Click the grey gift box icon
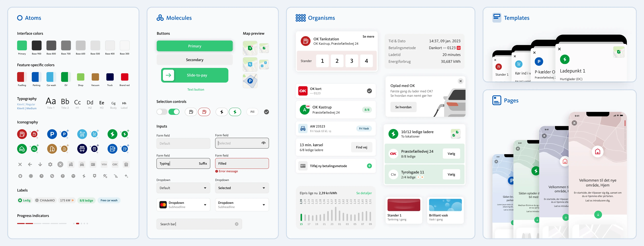The image size is (644, 246). (126, 164)
